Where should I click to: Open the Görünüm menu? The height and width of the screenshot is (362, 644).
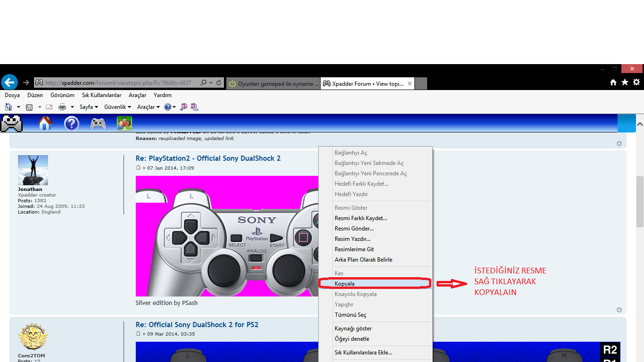[62, 95]
